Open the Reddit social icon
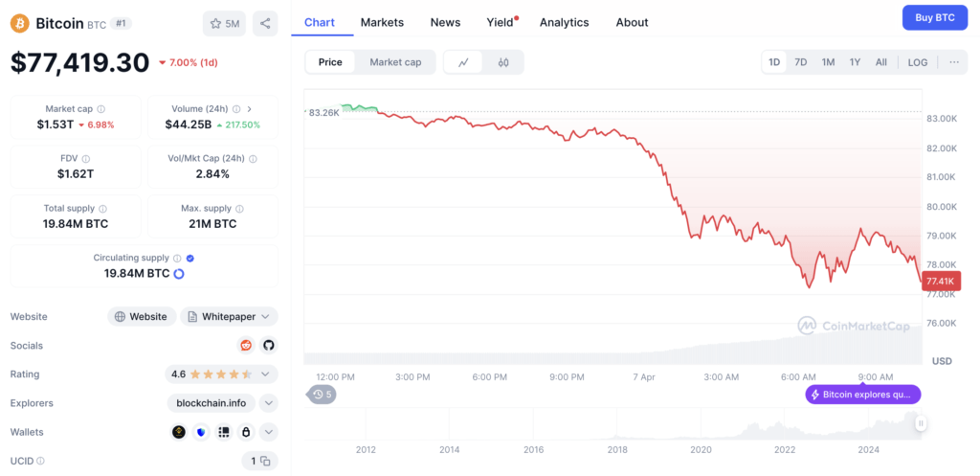The height and width of the screenshot is (476, 980). click(246, 346)
